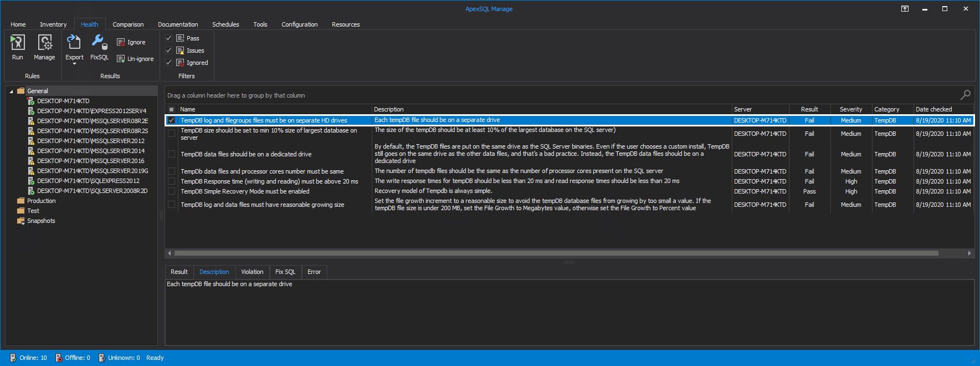Sort grid by Description column header
The width and height of the screenshot is (980, 366).
point(551,109)
